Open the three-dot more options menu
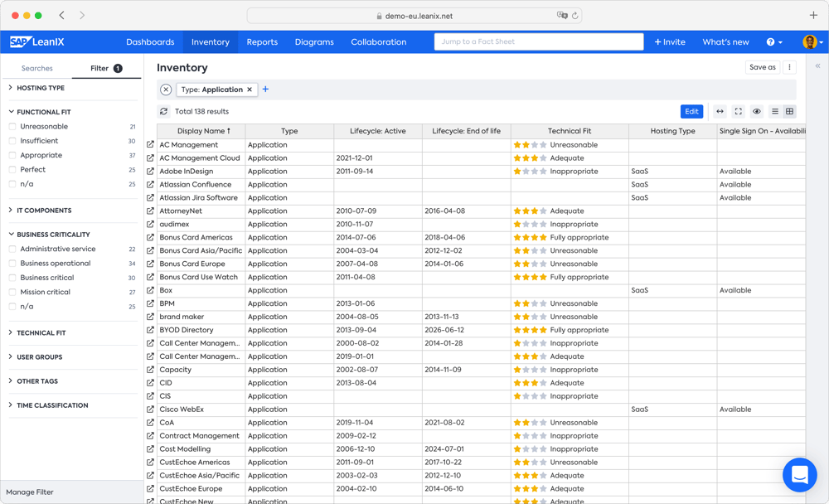This screenshot has width=829, height=504. (789, 68)
